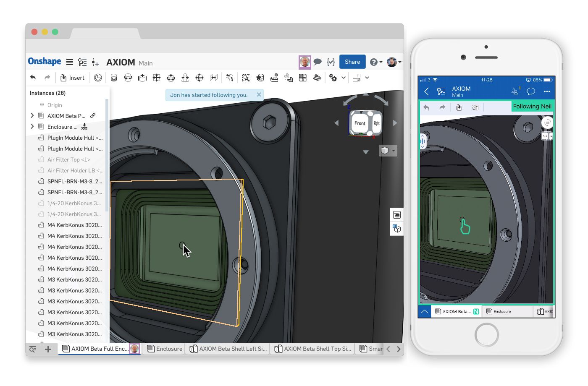Dismiss the 'Jon has started following you' notification

click(x=259, y=95)
